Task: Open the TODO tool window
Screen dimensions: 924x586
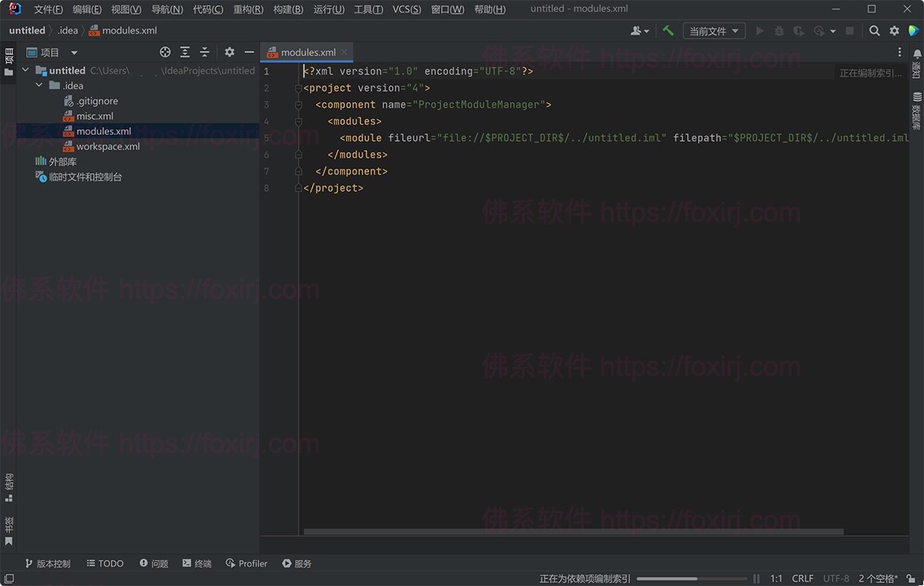Action: 105,563
